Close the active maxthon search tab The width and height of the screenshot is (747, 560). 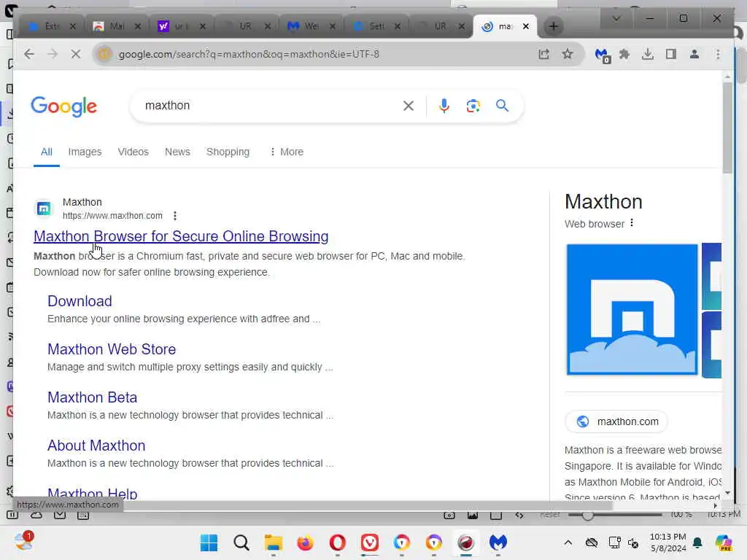click(x=526, y=26)
